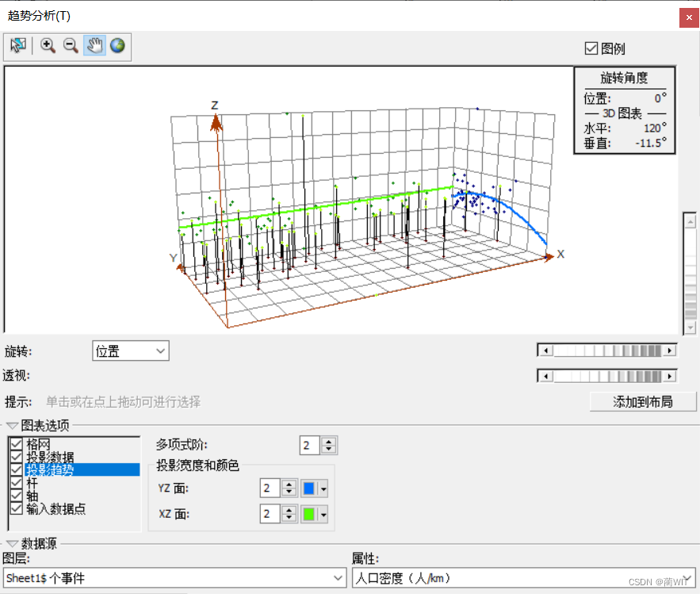This screenshot has height=594, width=700.
Task: Decrease the 多项式阶 value
Action: point(329,450)
